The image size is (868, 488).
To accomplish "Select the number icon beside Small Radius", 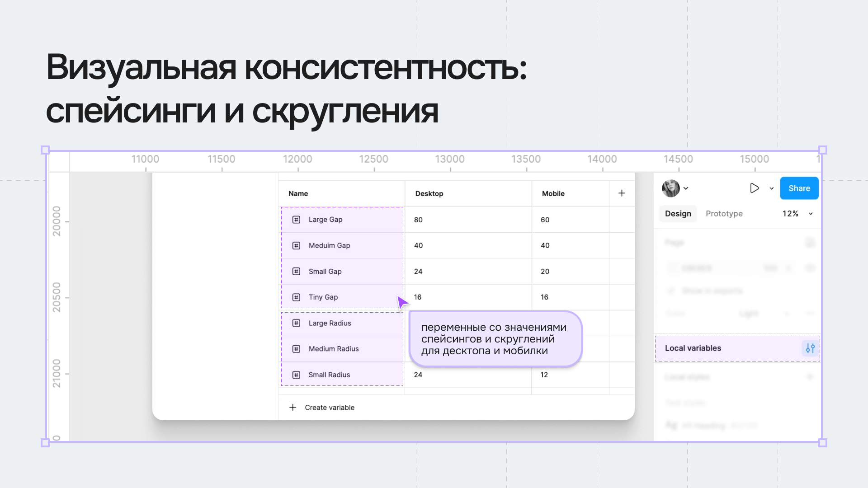I will (x=296, y=374).
